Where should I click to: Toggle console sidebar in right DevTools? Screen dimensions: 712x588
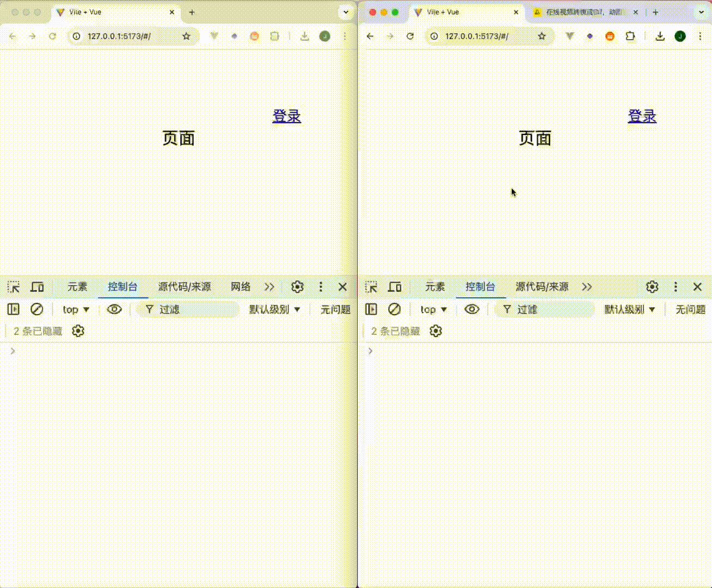tap(371, 309)
